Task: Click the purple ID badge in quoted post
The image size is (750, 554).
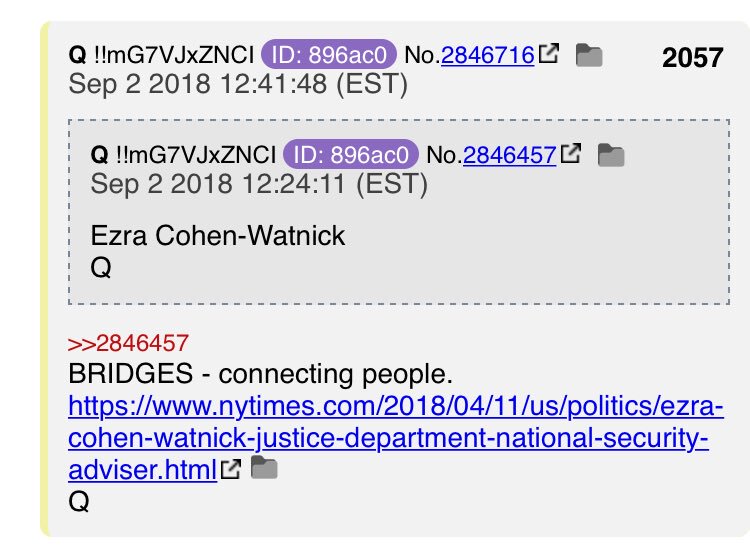Action: 351,155
